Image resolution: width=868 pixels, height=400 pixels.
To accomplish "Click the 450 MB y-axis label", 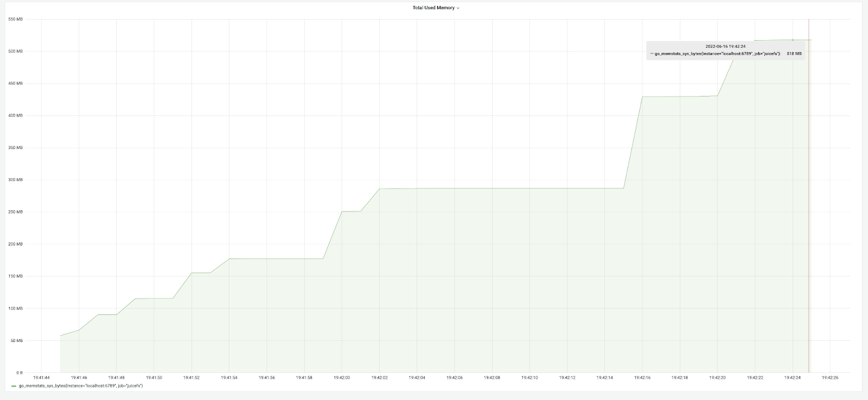I will pyautogui.click(x=16, y=83).
